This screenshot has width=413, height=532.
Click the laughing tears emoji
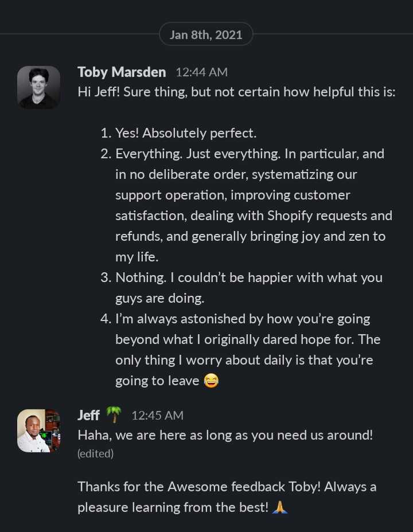click(x=211, y=381)
